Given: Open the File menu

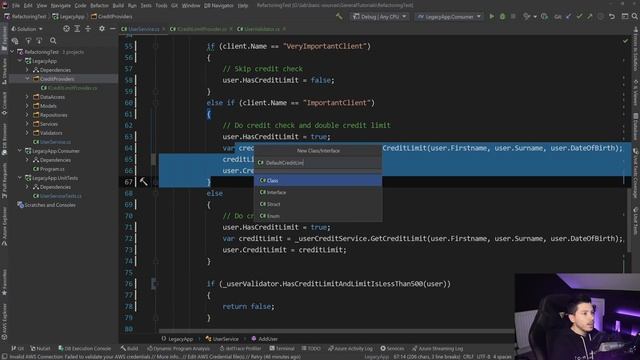Looking at the screenshot, I should [16, 5].
